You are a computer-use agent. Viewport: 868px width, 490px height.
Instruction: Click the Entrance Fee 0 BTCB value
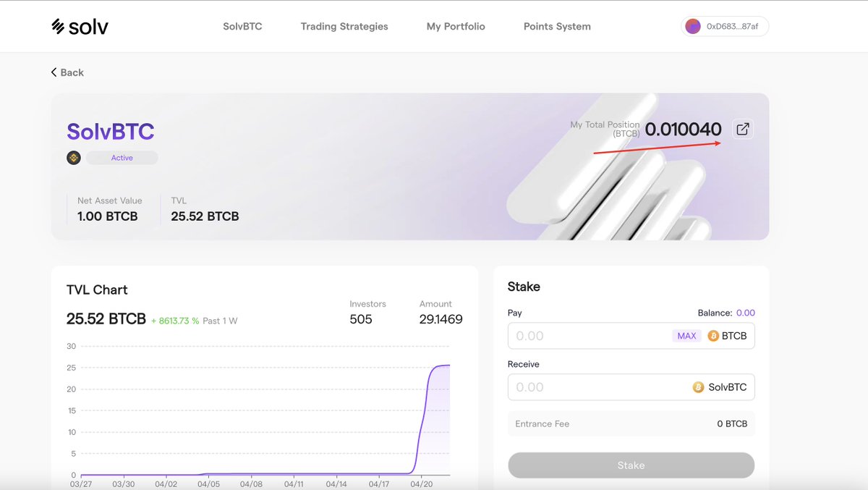tap(732, 423)
